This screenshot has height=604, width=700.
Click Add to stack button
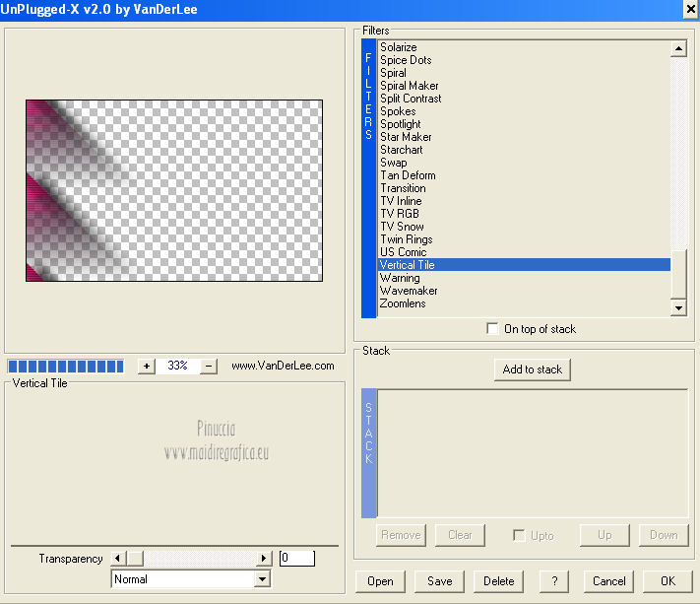pyautogui.click(x=533, y=369)
